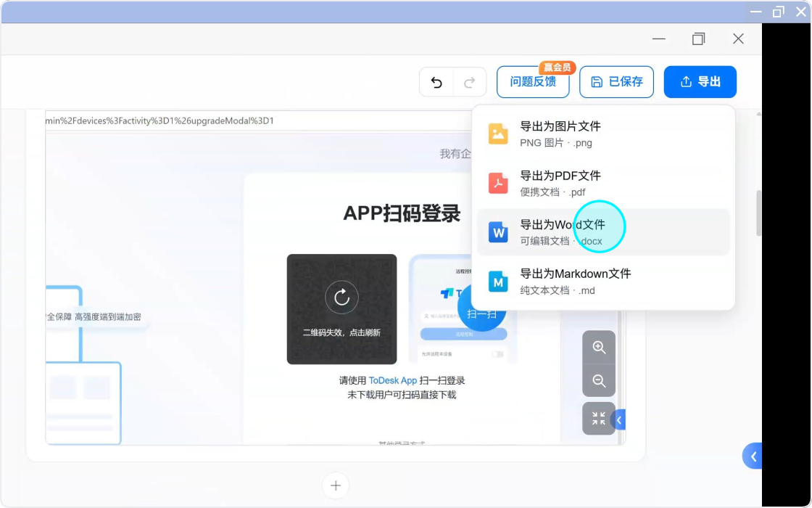Zoom out with the magnifier minus icon

[x=599, y=381]
